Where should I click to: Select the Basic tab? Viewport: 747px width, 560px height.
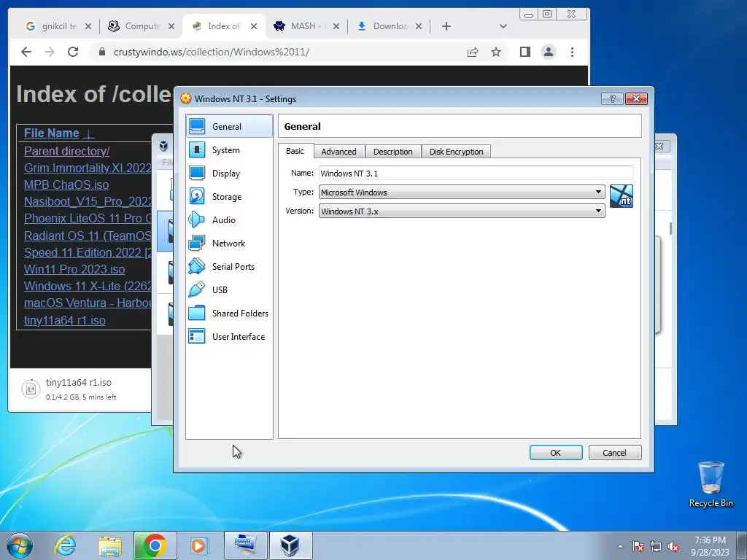click(x=295, y=151)
